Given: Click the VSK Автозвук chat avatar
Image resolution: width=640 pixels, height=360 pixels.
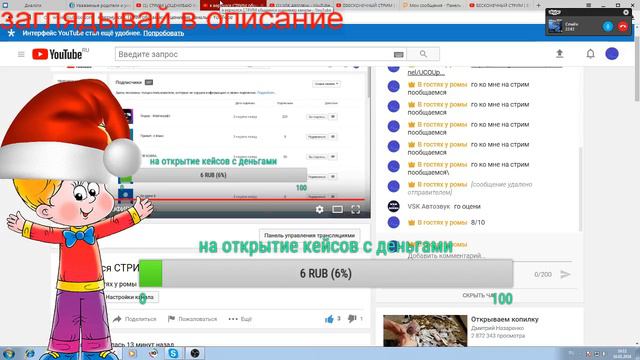Looking at the screenshot, I should (393, 207).
